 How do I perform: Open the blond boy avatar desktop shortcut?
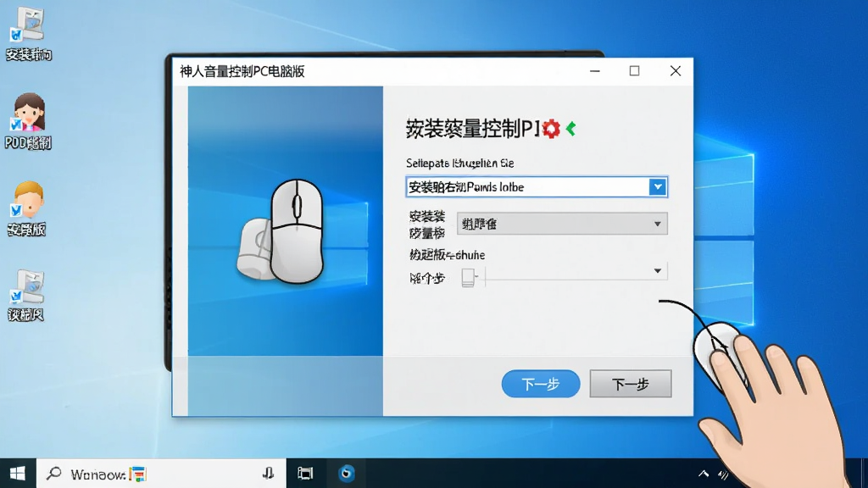click(x=27, y=208)
